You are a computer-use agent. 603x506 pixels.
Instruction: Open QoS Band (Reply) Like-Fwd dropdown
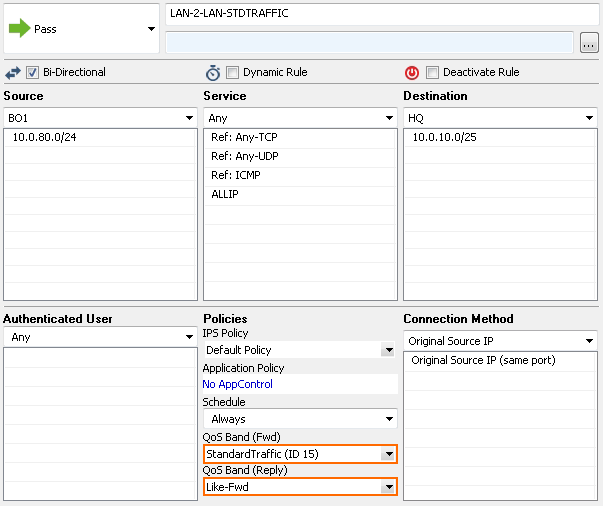(300, 487)
